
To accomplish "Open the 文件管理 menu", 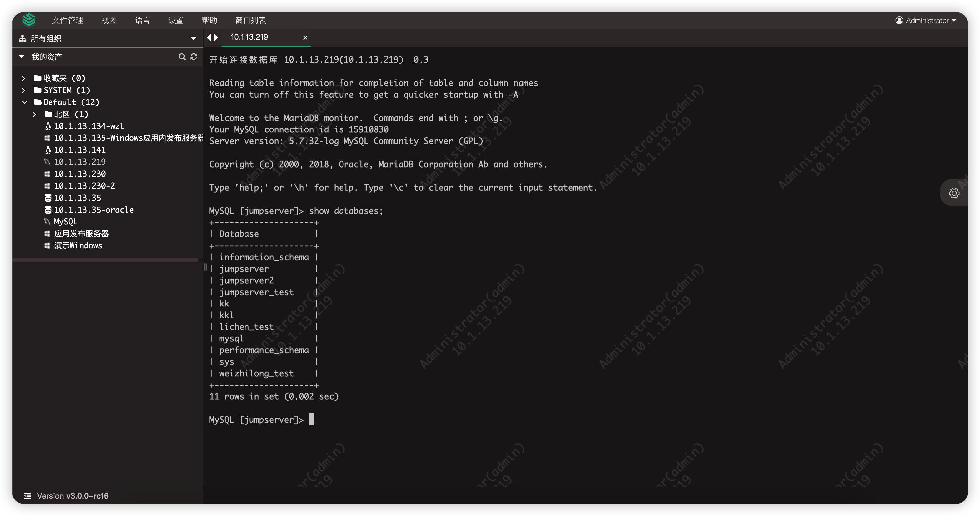I will pos(67,20).
